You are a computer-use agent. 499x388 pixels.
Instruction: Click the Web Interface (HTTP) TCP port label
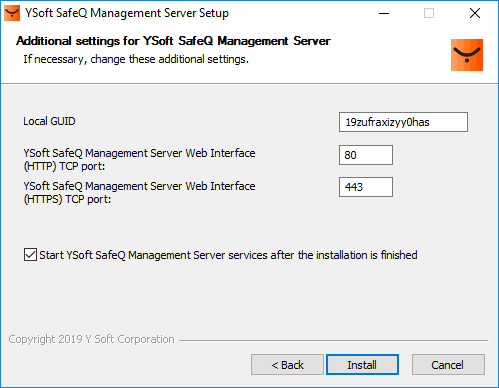click(x=139, y=159)
